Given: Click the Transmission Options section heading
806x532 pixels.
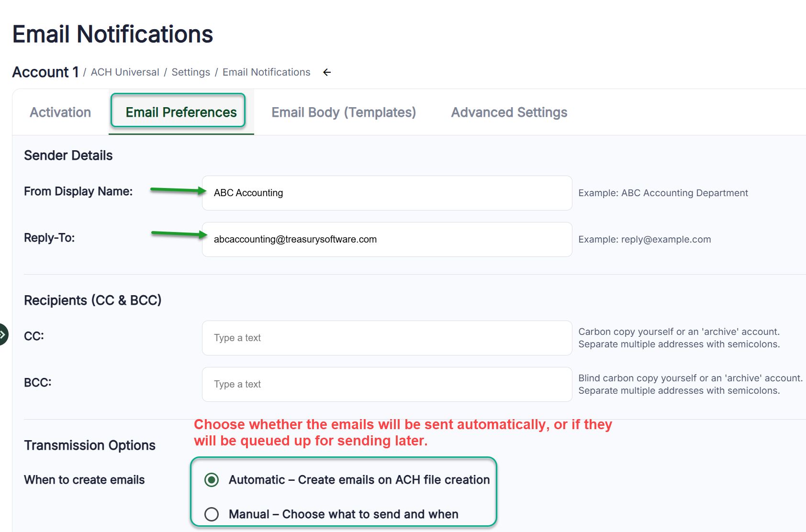Looking at the screenshot, I should point(90,445).
